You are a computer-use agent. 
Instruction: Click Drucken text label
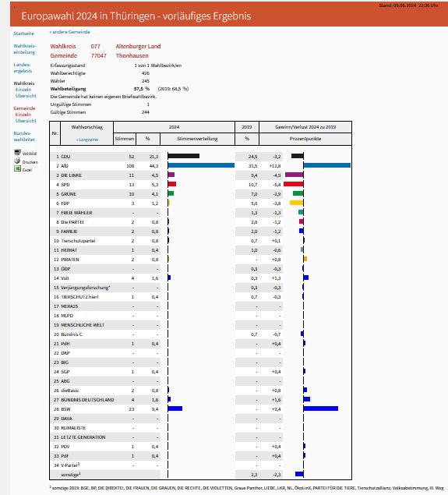pos(30,162)
